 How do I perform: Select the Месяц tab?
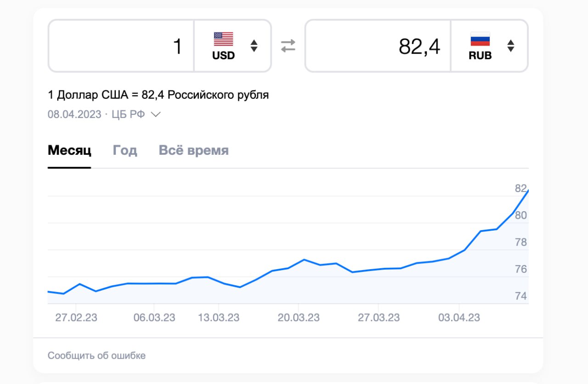coord(69,150)
